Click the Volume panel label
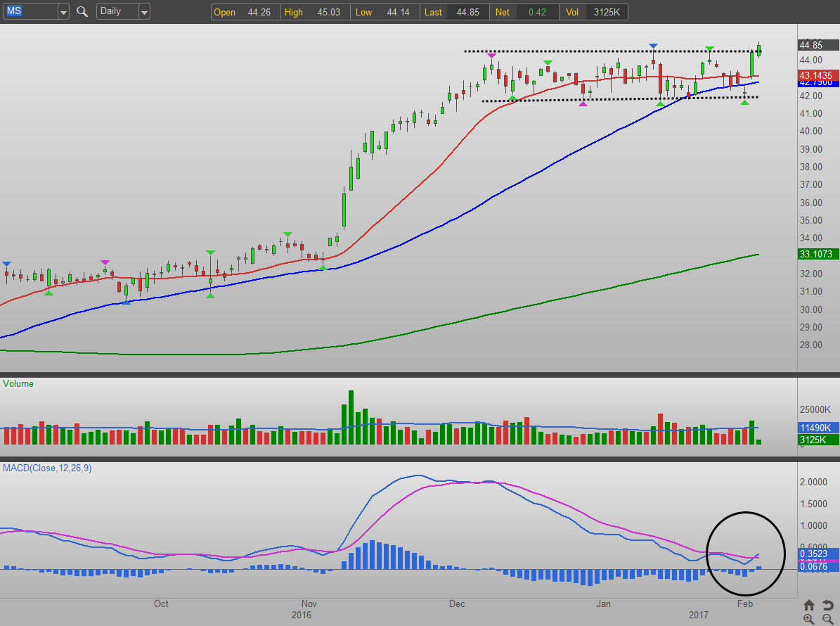Viewport: 840px width, 626px height. point(18,384)
